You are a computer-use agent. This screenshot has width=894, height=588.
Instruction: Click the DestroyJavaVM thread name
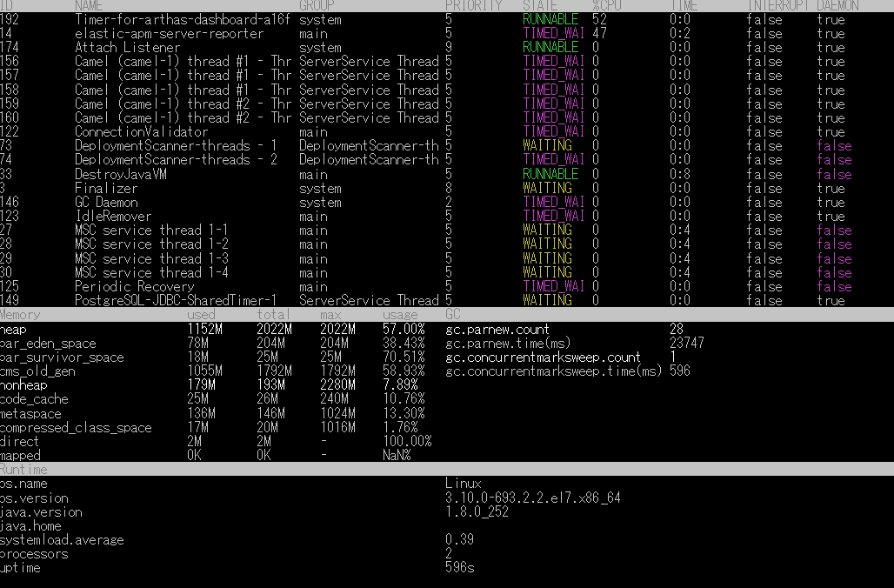click(120, 174)
